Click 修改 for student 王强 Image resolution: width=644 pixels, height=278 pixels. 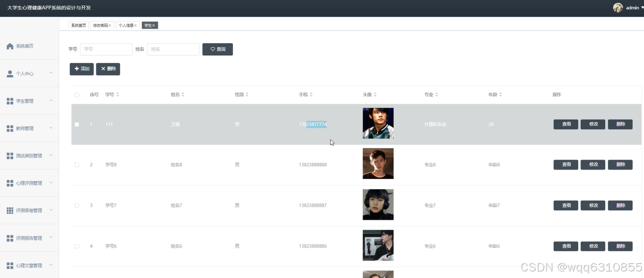[593, 124]
